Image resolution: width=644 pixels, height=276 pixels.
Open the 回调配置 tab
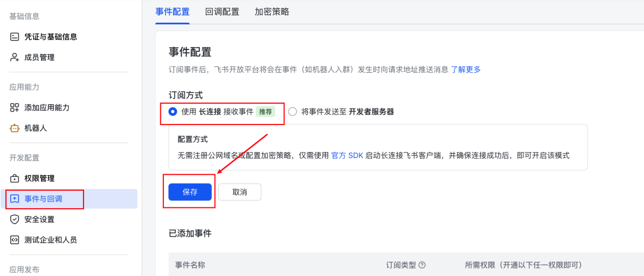coord(222,12)
